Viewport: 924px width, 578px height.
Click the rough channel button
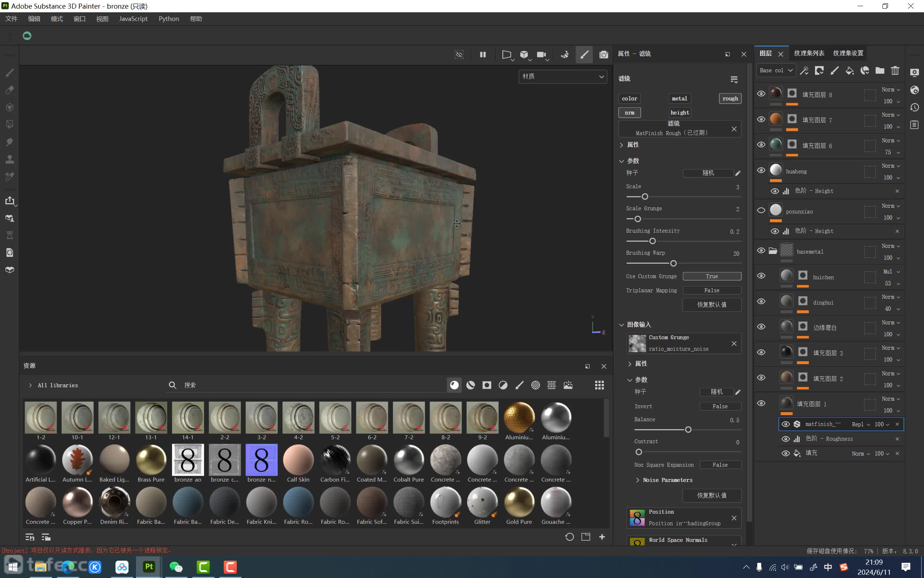tap(730, 98)
